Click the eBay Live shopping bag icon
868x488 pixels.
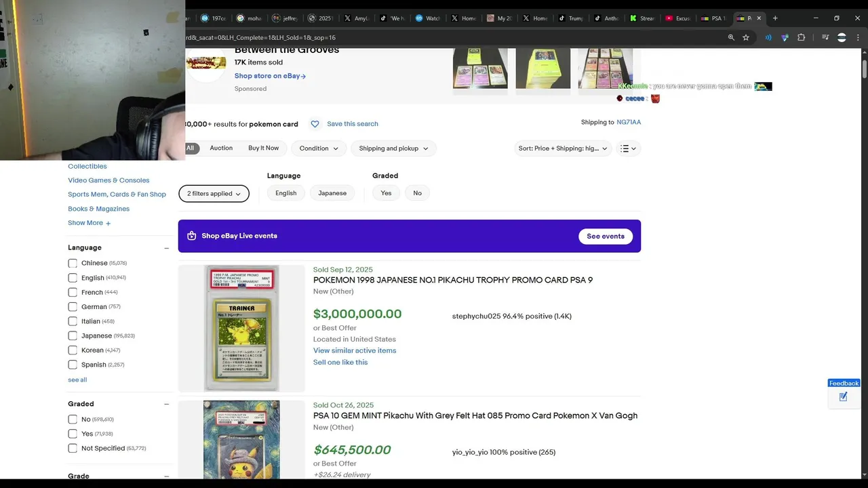(191, 236)
